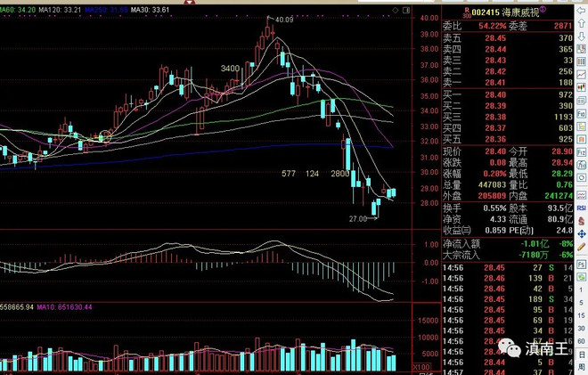Click the X100 volume scale label
The height and width of the screenshot is (375, 588).
(x=421, y=367)
